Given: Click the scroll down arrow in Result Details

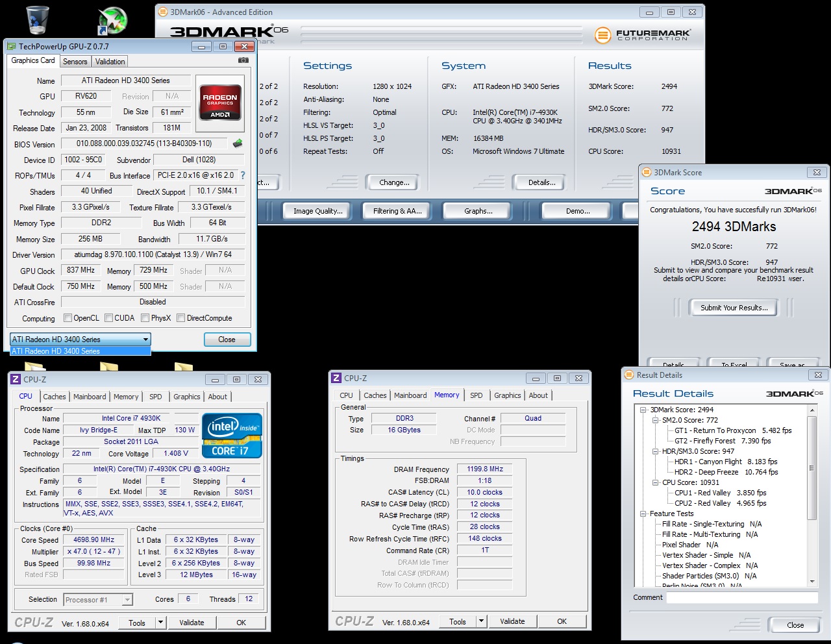Looking at the screenshot, I should (812, 581).
